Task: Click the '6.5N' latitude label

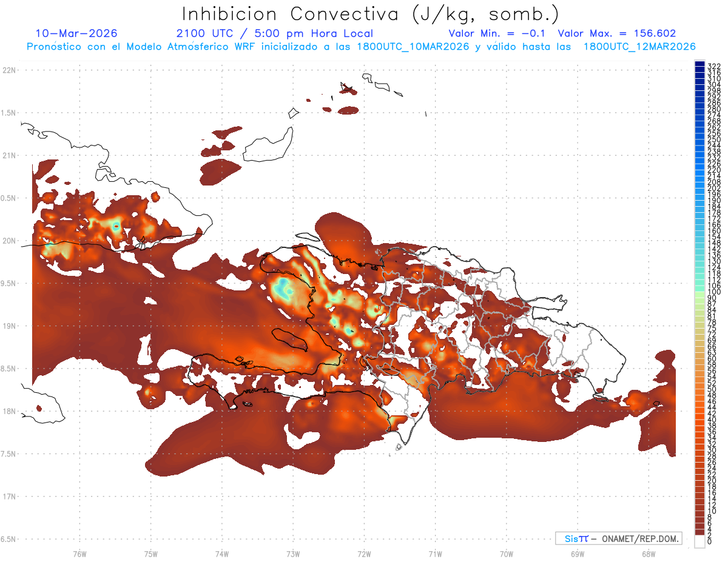Action: click(x=9, y=539)
